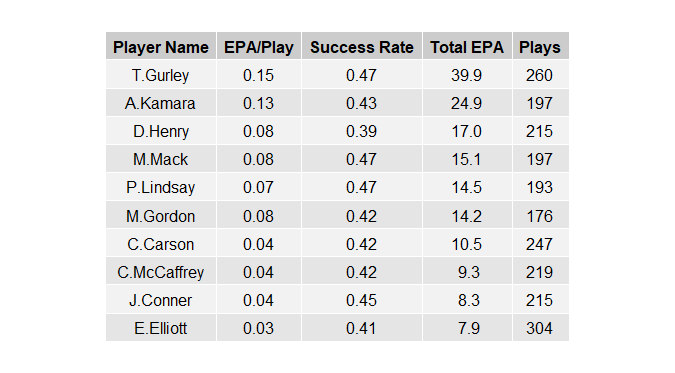This screenshot has width=675, height=373.
Task: Select the 24.9 Total EPA cell
Action: click(467, 103)
